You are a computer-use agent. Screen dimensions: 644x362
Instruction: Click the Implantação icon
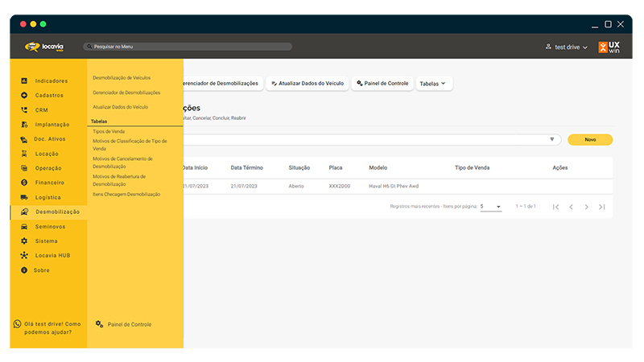tap(24, 125)
